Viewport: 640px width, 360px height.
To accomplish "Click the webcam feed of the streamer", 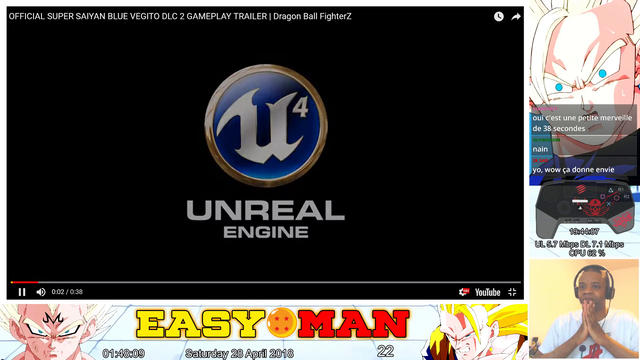I will [x=584, y=309].
